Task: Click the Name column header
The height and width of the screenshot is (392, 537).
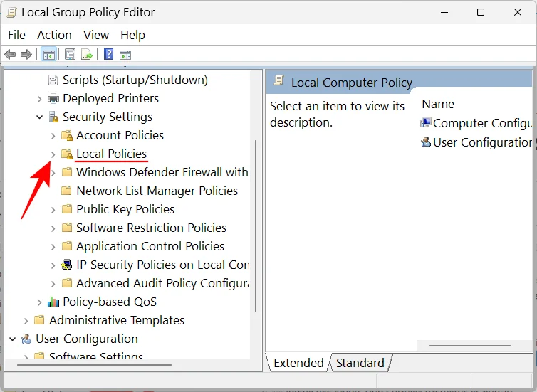Action: (x=438, y=104)
